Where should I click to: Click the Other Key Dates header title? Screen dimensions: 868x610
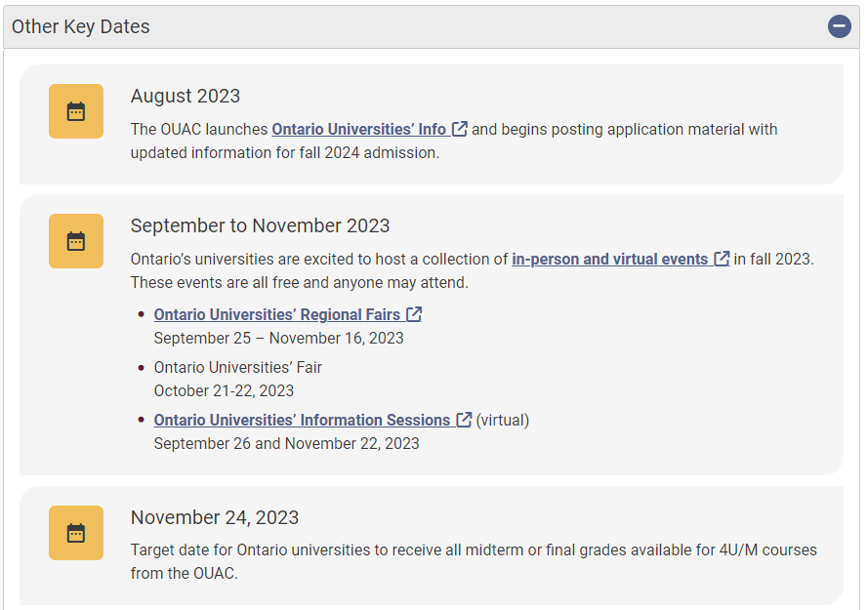81,26
